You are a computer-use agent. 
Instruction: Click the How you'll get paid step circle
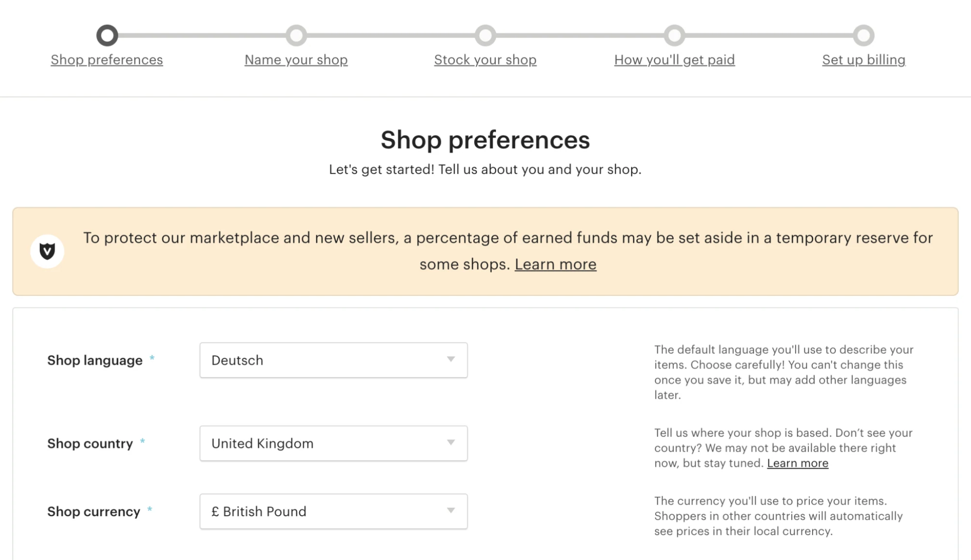coord(675,35)
